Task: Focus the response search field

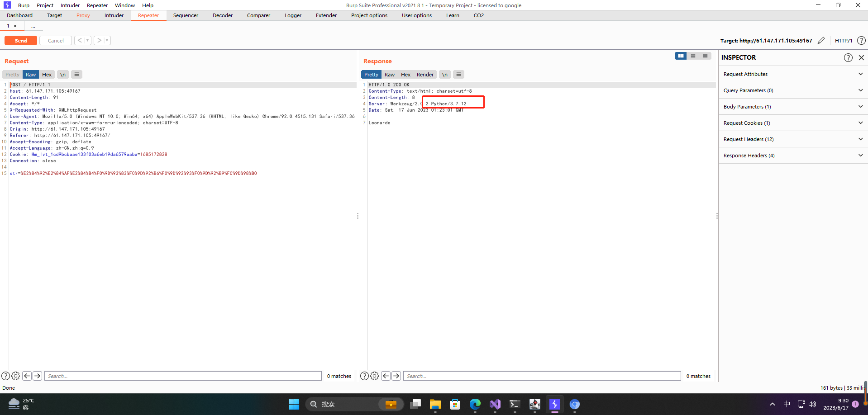Action: [x=542, y=376]
